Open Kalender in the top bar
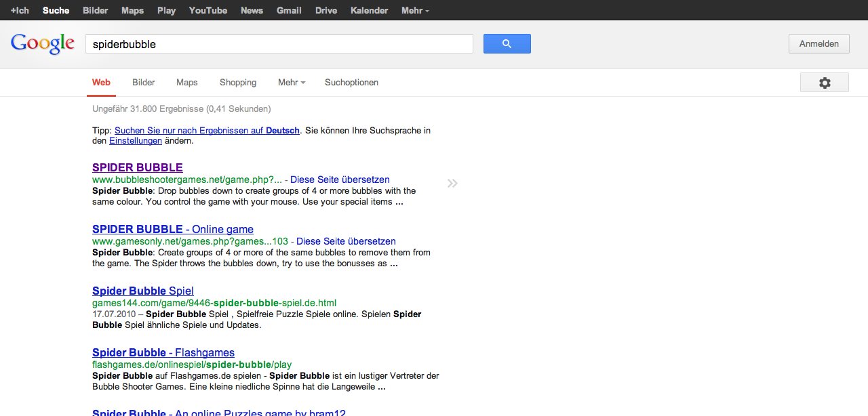The height and width of the screenshot is (416, 868). point(370,10)
